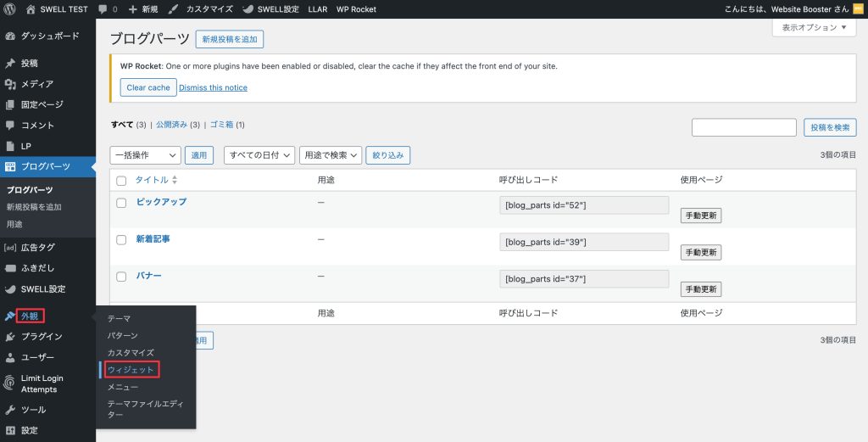The width and height of the screenshot is (868, 442).
Task: Check the select-all checkbox in table header
Action: tap(121, 181)
